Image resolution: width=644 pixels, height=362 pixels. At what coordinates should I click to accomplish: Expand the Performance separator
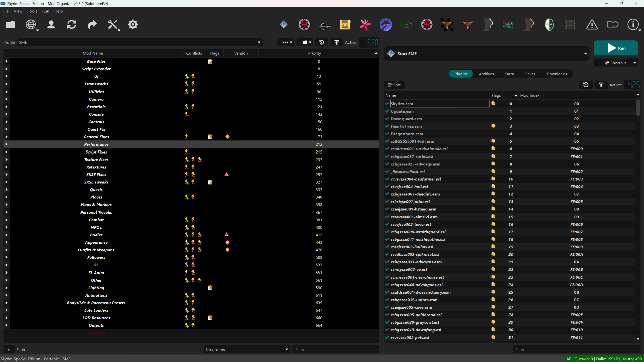click(6, 144)
